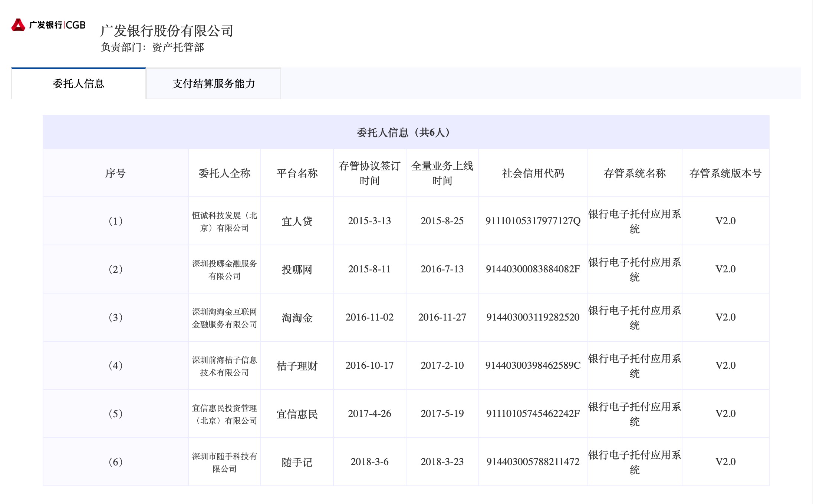Select 深圳淘淘金互联网金融服务有限公司 cell
This screenshot has height=504, width=813.
[224, 318]
